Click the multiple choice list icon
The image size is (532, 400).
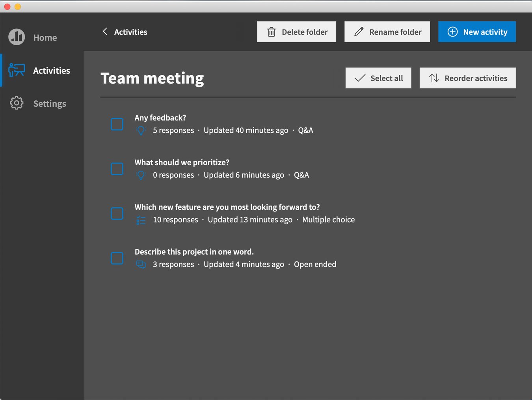click(x=141, y=220)
